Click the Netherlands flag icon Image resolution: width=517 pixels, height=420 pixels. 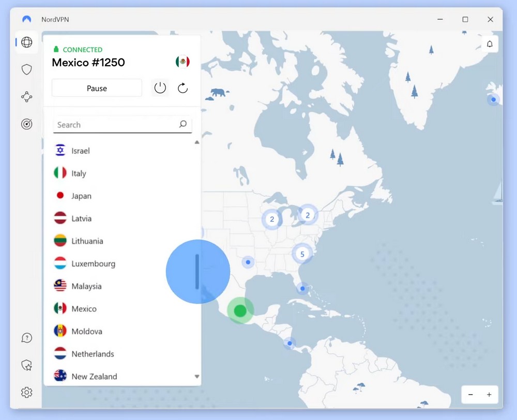[60, 353]
